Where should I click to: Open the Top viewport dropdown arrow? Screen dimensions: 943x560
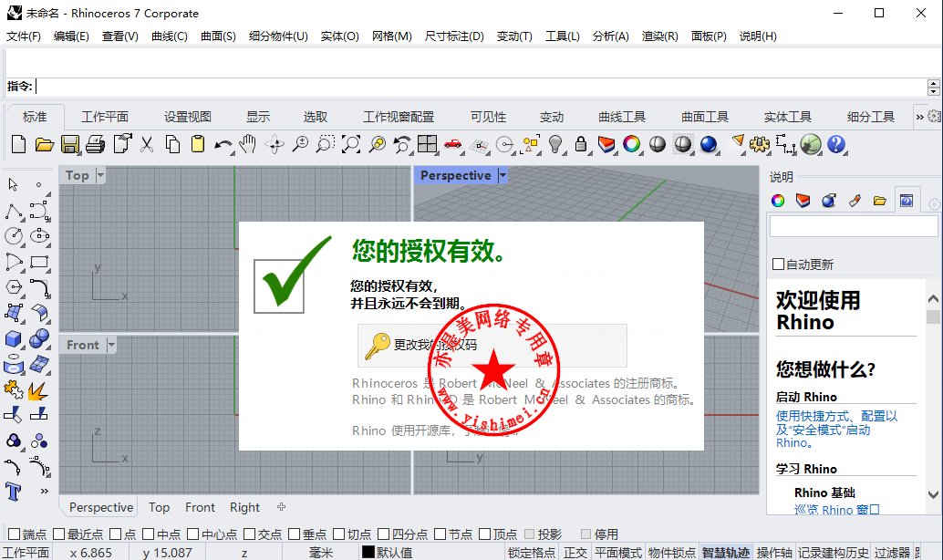coord(100,175)
